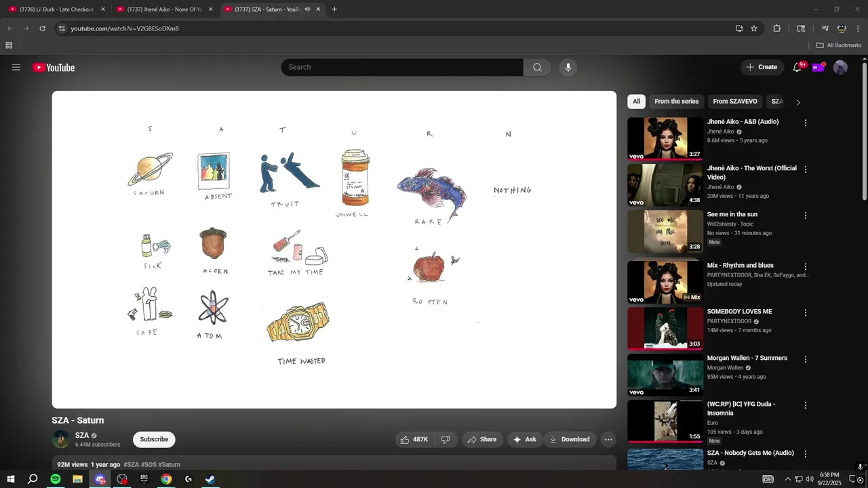The height and width of the screenshot is (488, 868).
Task: Select the From SZAVEVO chip
Action: pyautogui.click(x=735, y=102)
